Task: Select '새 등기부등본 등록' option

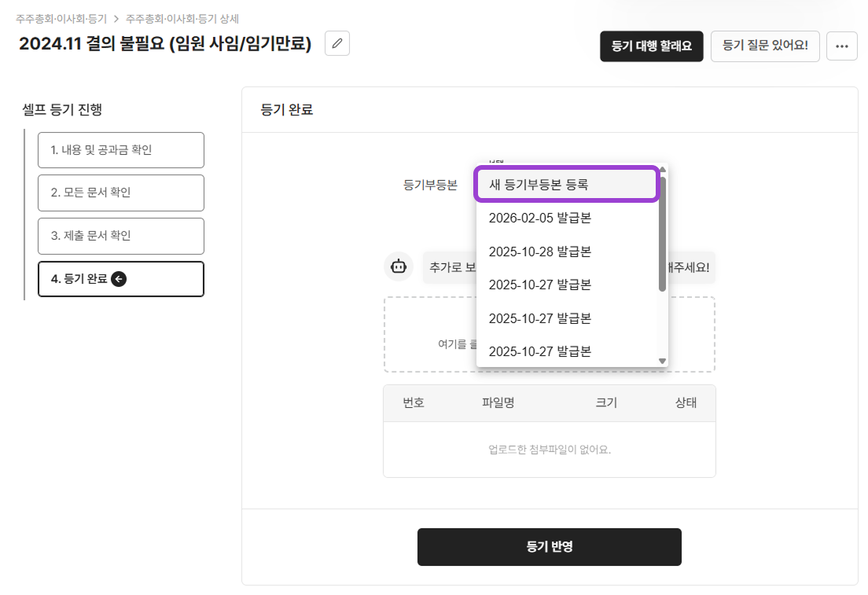Action: click(x=566, y=185)
